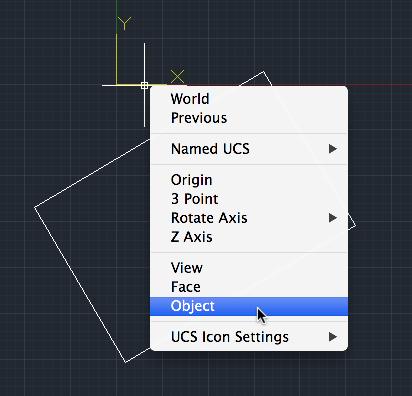The width and height of the screenshot is (412, 396).
Task: Select the rotated rectangle's top corner above the menu
Action: (x=264, y=72)
